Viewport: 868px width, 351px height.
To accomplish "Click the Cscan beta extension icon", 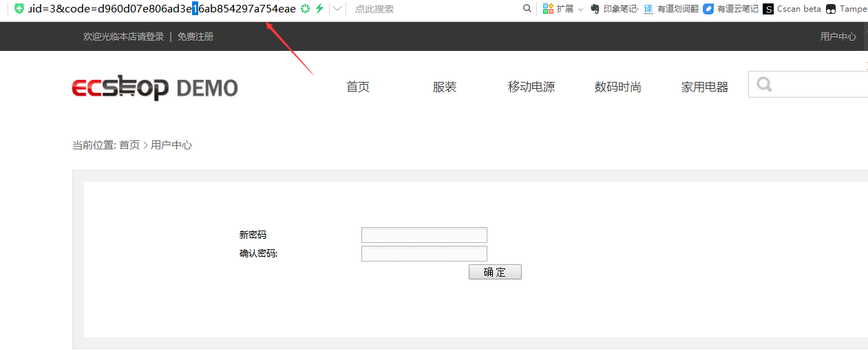I will point(768,9).
